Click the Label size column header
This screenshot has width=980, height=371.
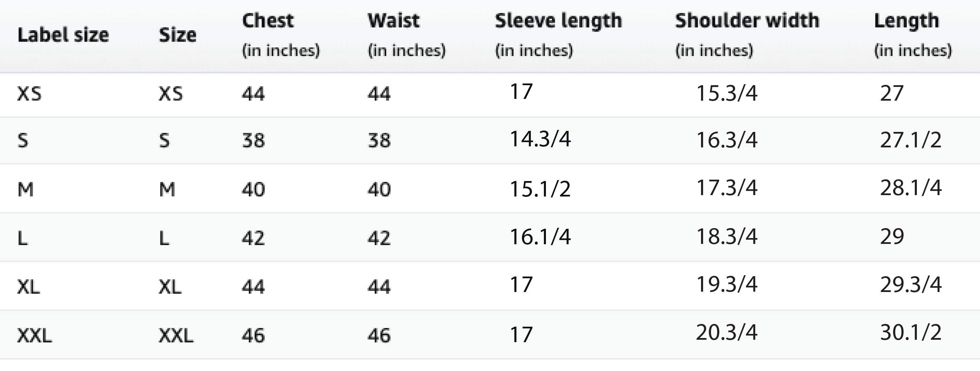pos(63,35)
